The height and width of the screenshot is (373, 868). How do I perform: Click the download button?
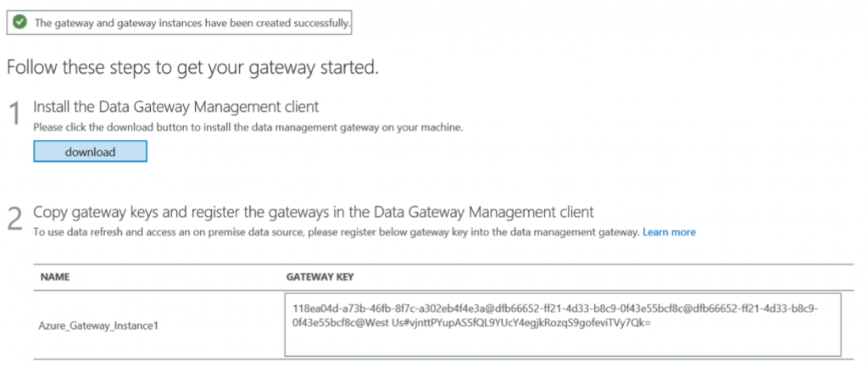[x=90, y=152]
